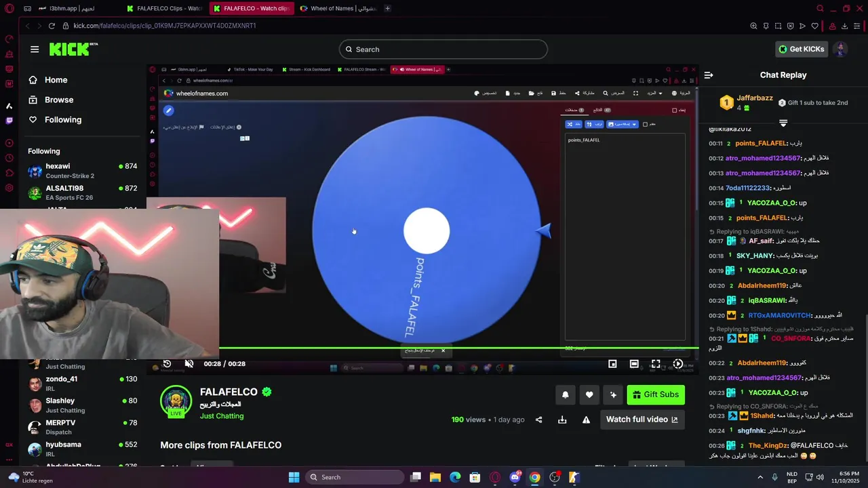Open Chrome from taskbar

[x=535, y=477]
